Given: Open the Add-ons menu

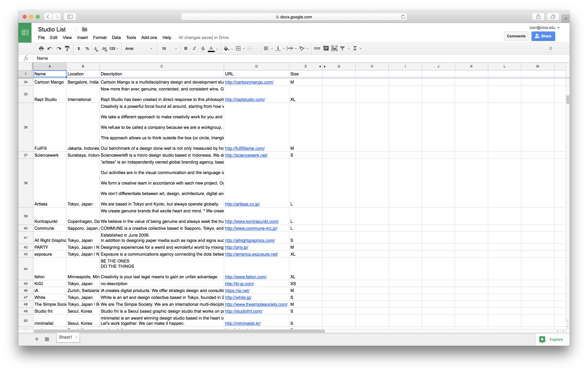Looking at the screenshot, I should pos(149,38).
